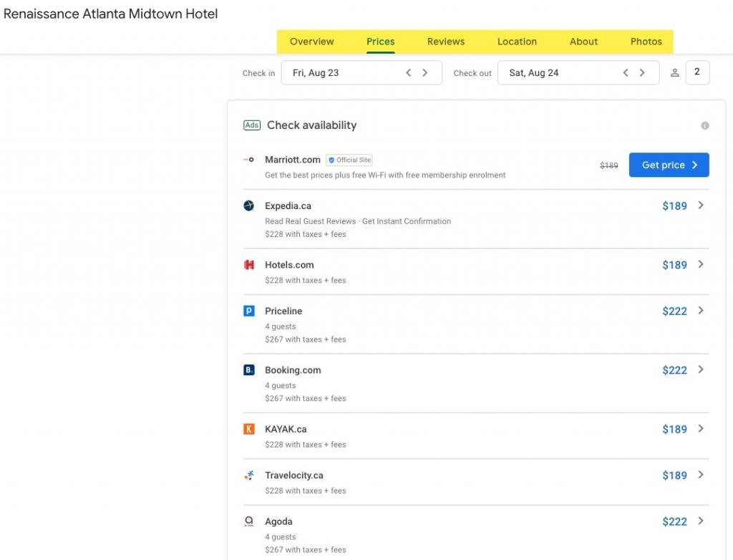Click the $222 price for Priceline
733x560 pixels.
coord(674,311)
